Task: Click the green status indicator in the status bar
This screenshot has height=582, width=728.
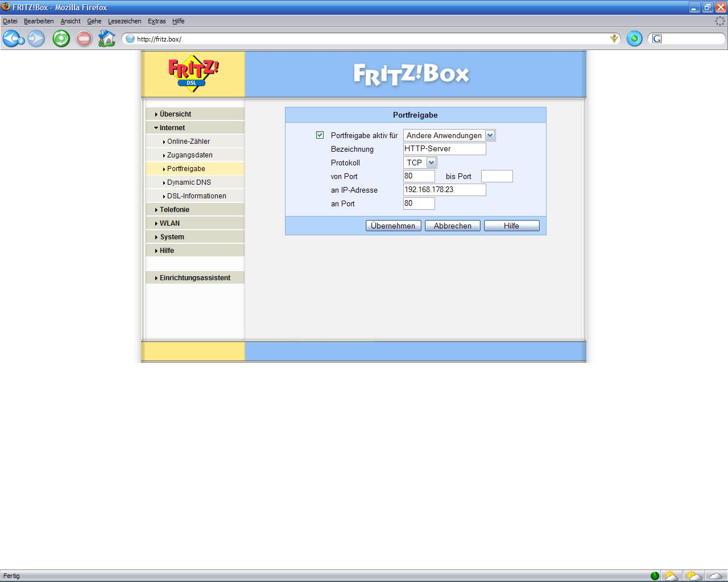Action: [655, 576]
